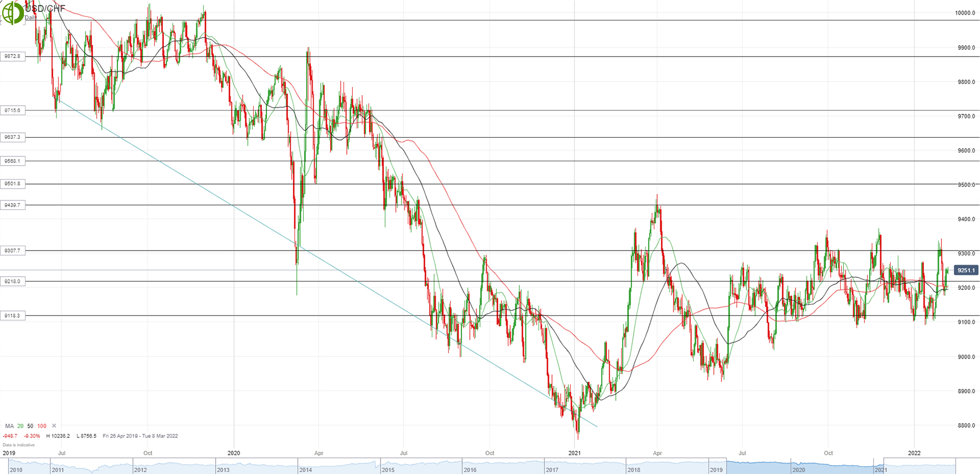Click the -9.30% percentage change
The width and height of the screenshot is (980, 474).
[x=31, y=436]
